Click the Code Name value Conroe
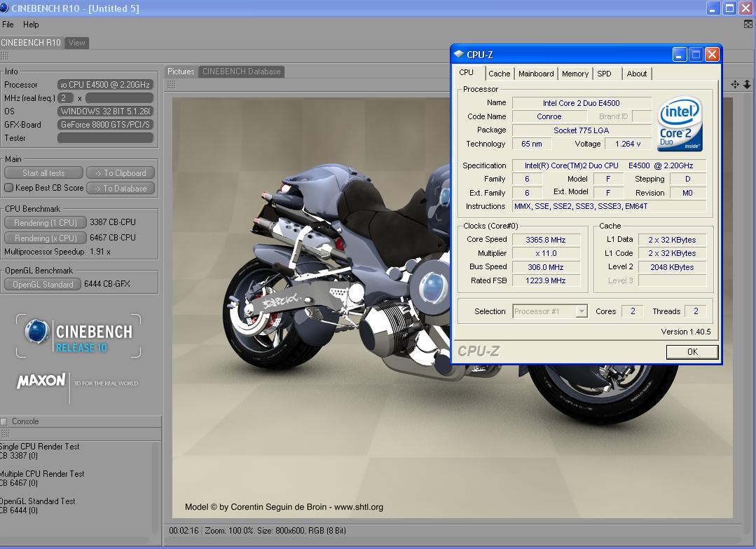The width and height of the screenshot is (756, 549). pyautogui.click(x=549, y=116)
